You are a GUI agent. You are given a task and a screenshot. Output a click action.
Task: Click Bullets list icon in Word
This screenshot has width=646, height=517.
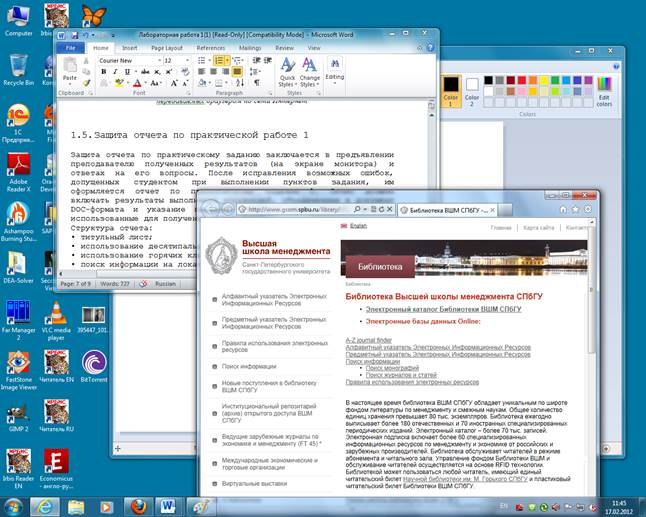[x=201, y=61]
